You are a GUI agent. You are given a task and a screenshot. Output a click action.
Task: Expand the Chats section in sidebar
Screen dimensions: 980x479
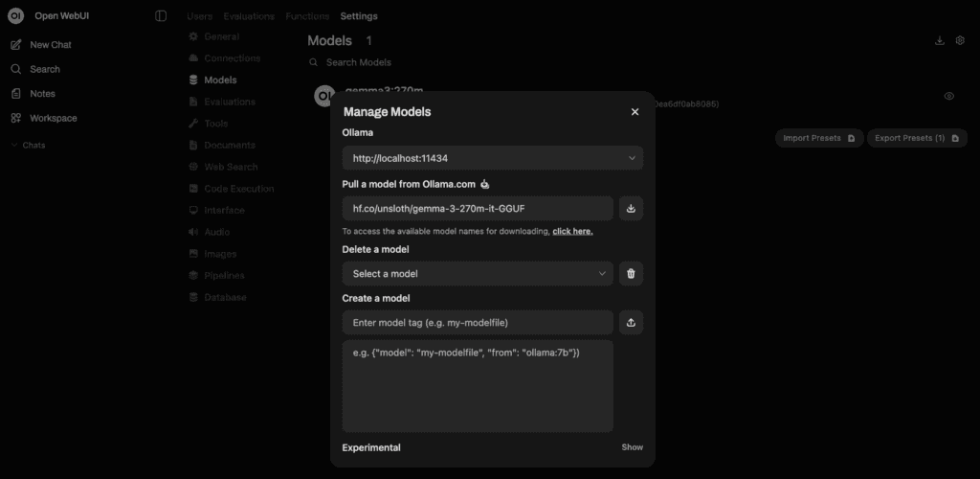click(x=28, y=145)
